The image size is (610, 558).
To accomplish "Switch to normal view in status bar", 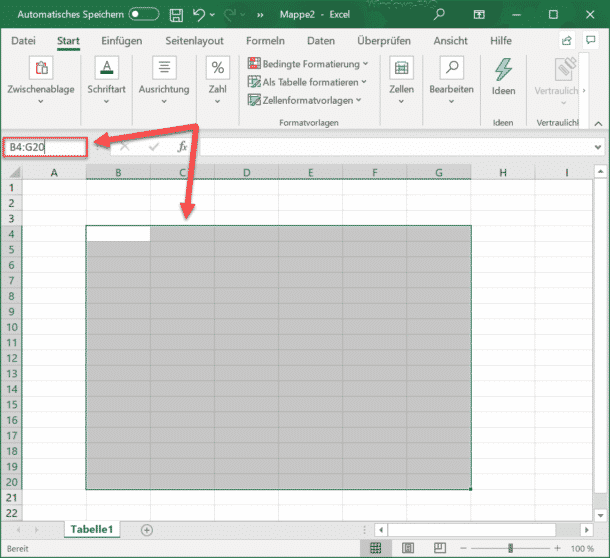I will coord(375,548).
